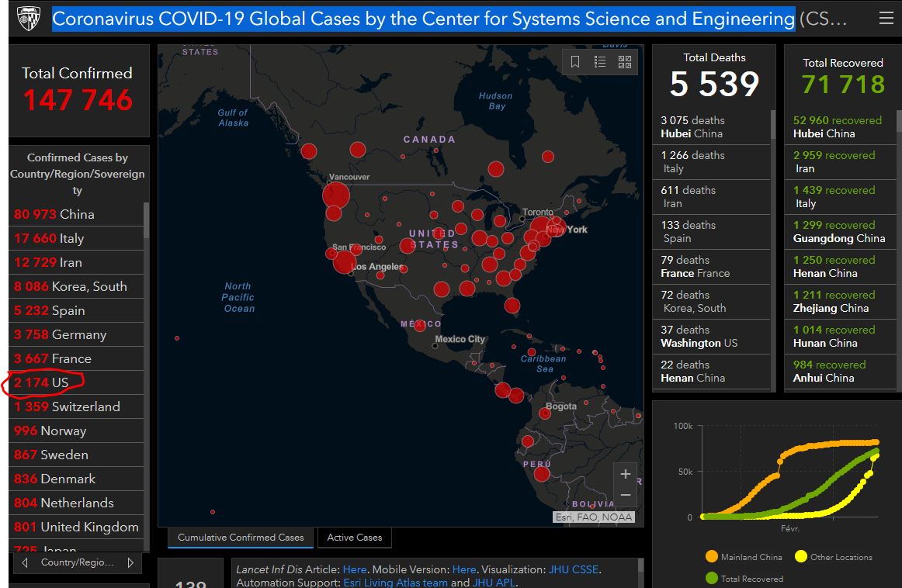Open the Mobile Version Here link

click(x=463, y=569)
